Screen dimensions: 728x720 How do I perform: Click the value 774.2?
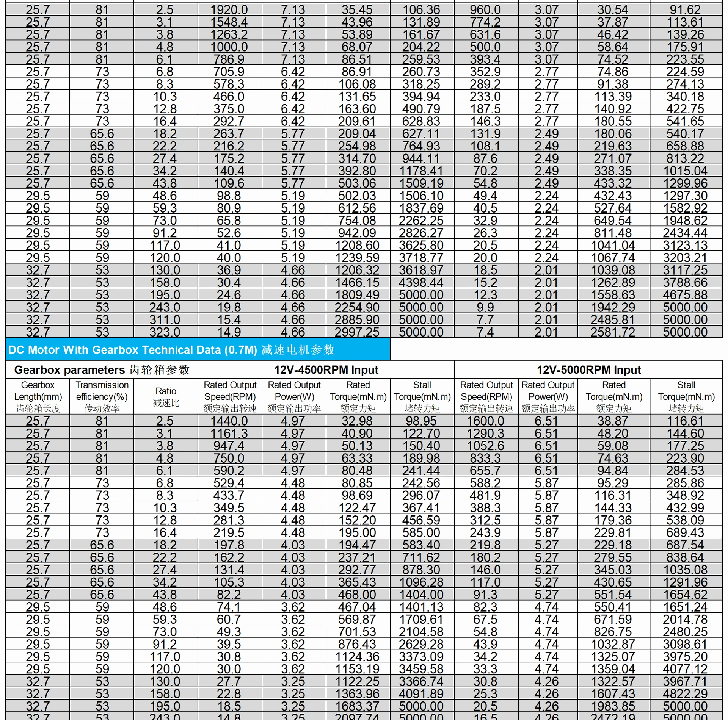(485, 22)
